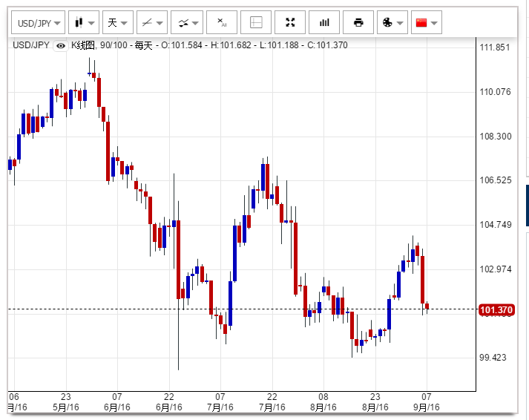Click the 23 8月/16 date label
Viewport: 529px width, 420px height.
[375, 402]
